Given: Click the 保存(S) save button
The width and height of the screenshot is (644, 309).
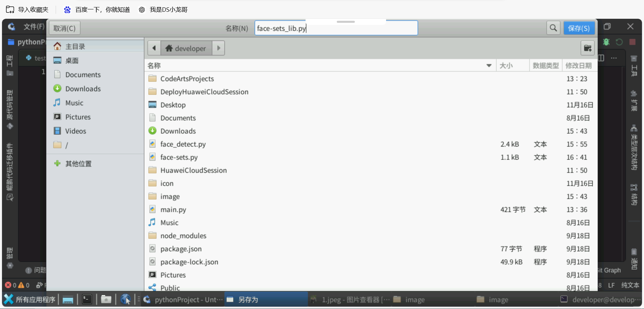Looking at the screenshot, I should (x=579, y=28).
